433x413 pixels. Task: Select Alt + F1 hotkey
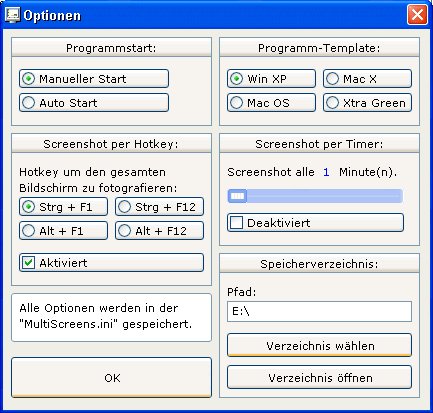(63, 231)
